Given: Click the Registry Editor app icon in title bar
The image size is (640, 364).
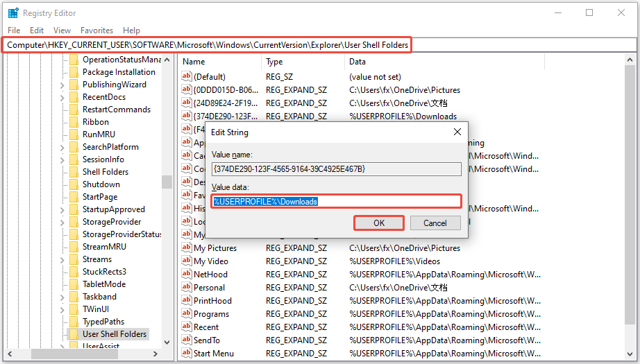Looking at the screenshot, I should point(13,13).
